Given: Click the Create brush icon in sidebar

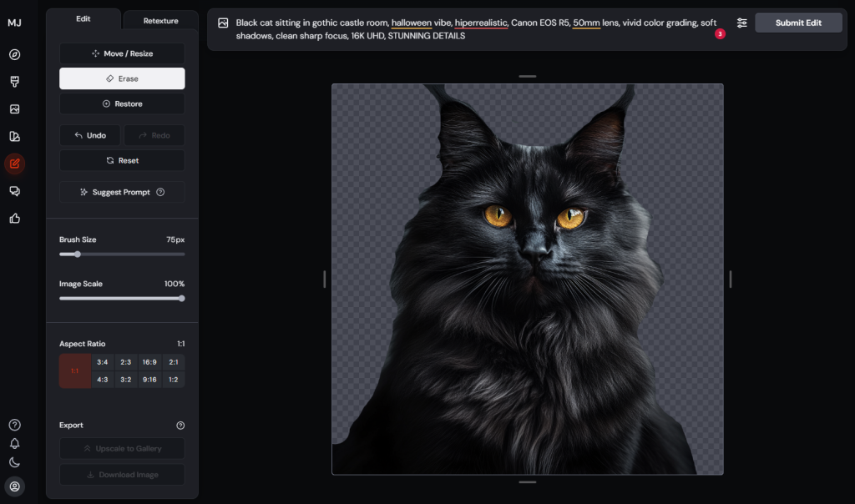Looking at the screenshot, I should 14,82.
